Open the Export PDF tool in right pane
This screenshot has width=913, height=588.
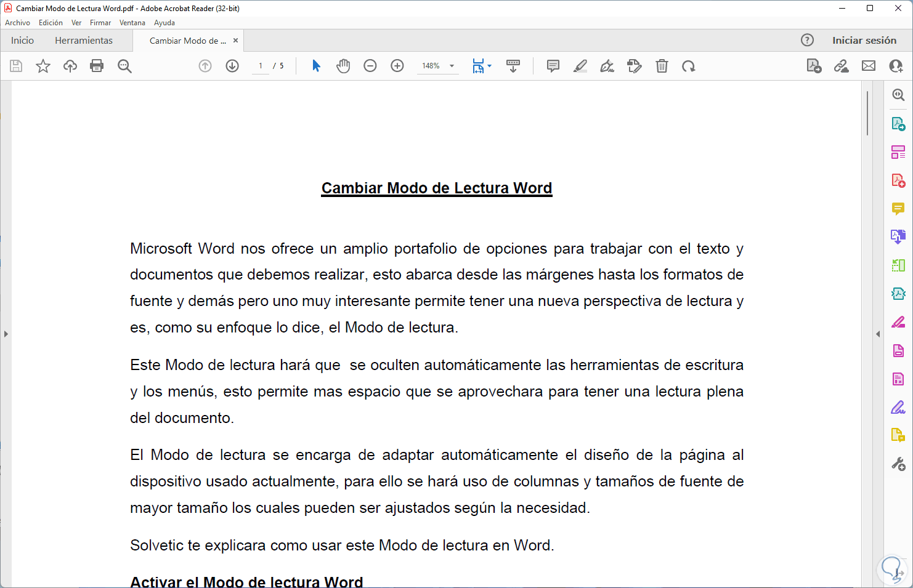tap(899, 124)
